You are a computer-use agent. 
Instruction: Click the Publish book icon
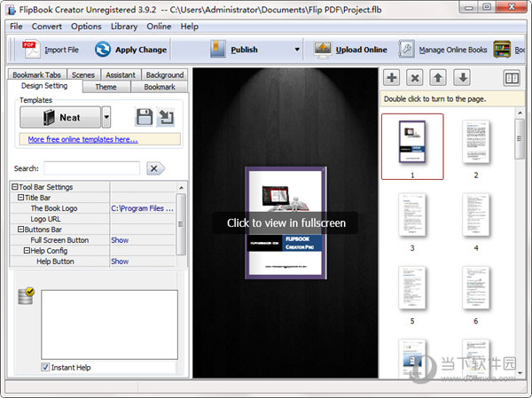(217, 50)
